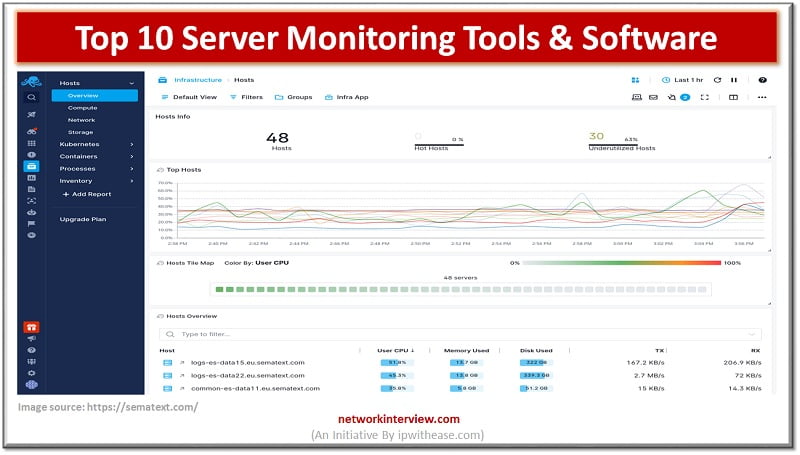This screenshot has height=455, width=800.
Task: Open the Default View selector
Action: [189, 97]
